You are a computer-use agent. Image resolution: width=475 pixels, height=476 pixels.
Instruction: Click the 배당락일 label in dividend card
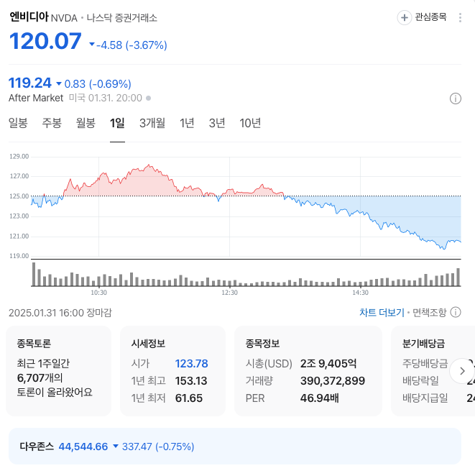420,380
